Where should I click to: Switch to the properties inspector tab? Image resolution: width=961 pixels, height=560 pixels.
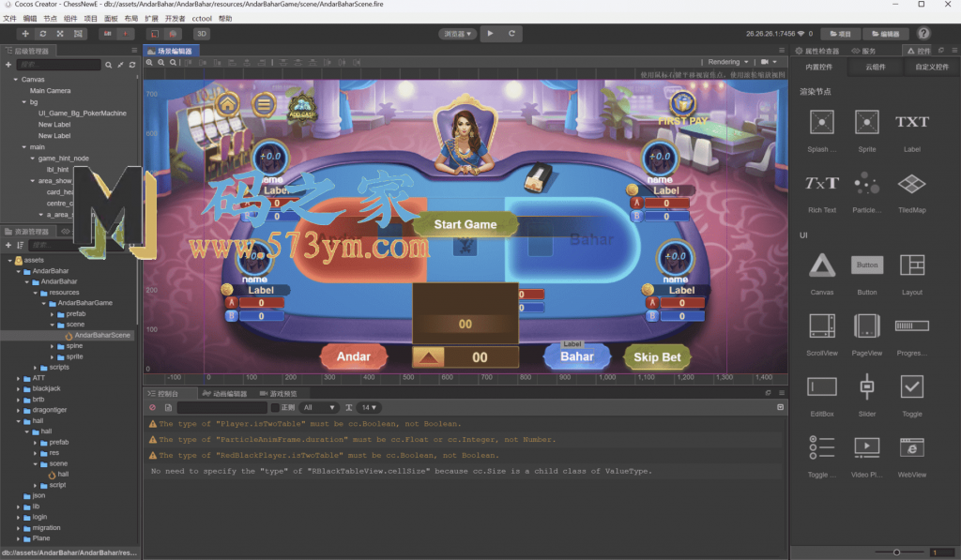[x=817, y=51]
